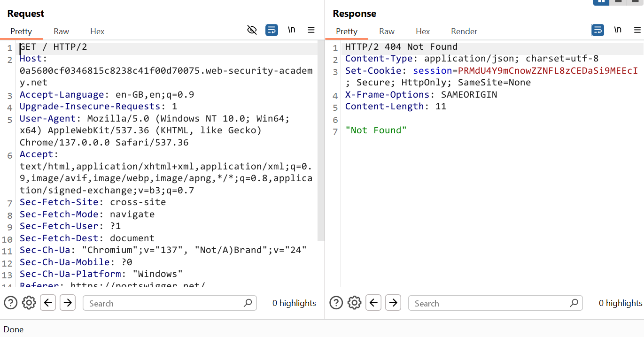The height and width of the screenshot is (337, 644).
Task: Open the Request panel help icon
Action: [x=10, y=303]
